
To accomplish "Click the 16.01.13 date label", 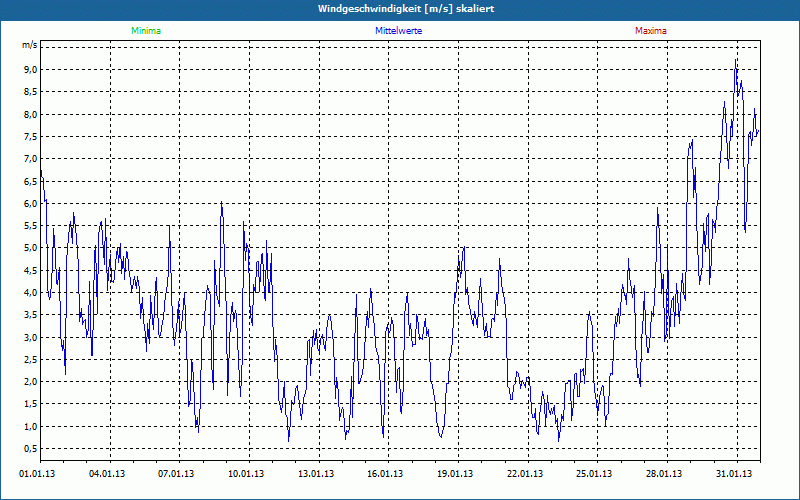I will (385, 474).
